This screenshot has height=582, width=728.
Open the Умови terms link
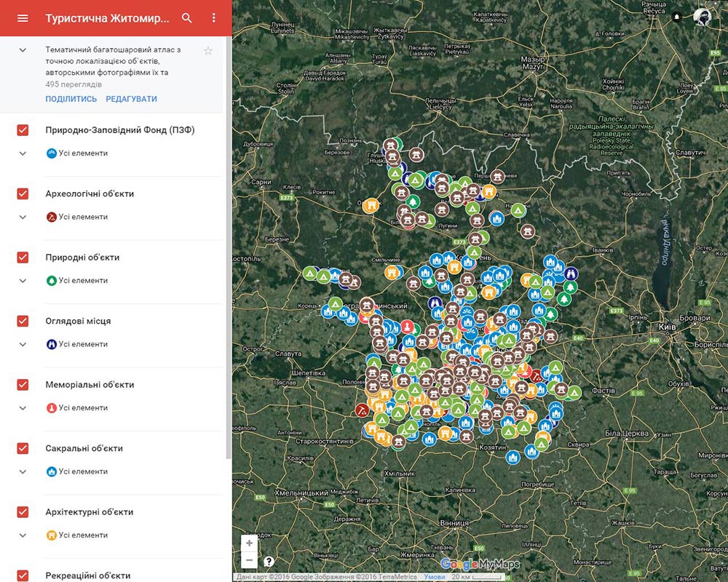[x=435, y=577]
